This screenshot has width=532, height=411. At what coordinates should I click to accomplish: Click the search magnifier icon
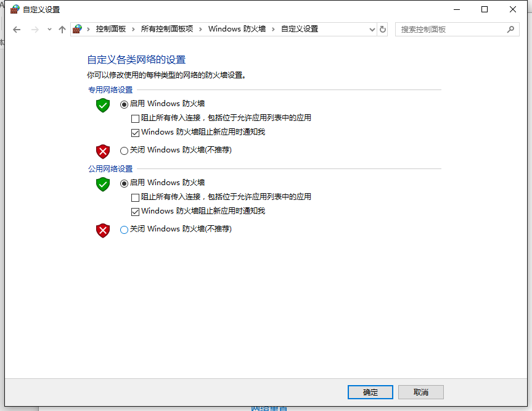pyautogui.click(x=510, y=30)
